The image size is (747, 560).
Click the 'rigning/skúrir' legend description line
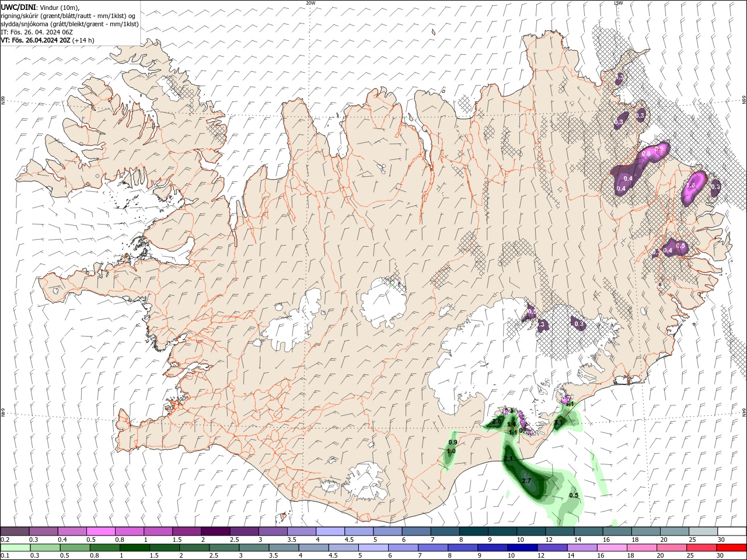pos(68,16)
